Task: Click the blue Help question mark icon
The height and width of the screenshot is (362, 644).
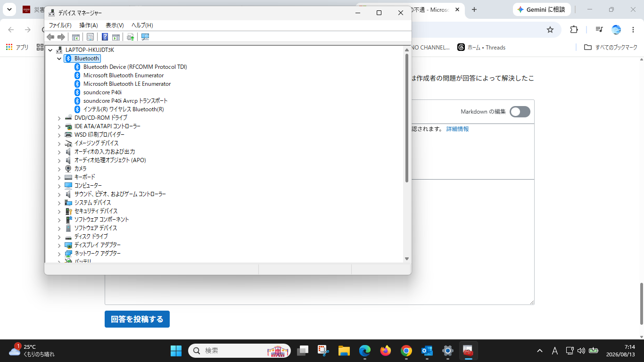Action: pyautogui.click(x=105, y=37)
